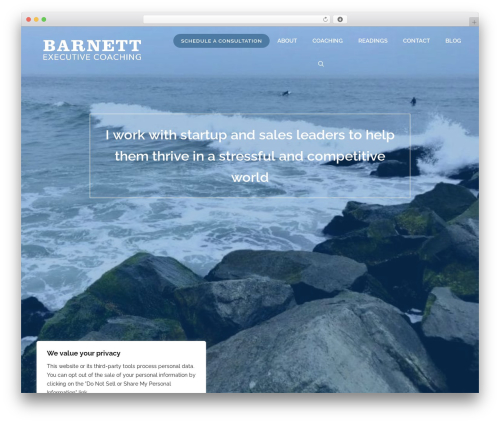Open the Coaching menu item

327,41
